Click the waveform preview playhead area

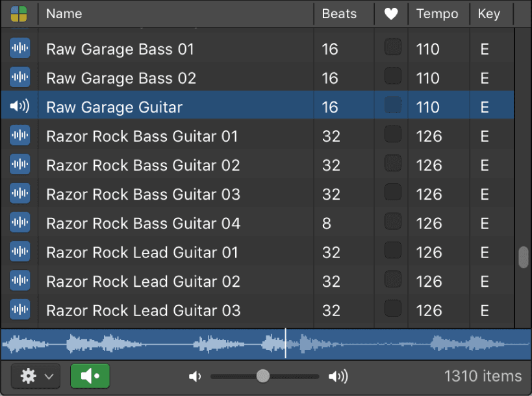click(x=285, y=344)
